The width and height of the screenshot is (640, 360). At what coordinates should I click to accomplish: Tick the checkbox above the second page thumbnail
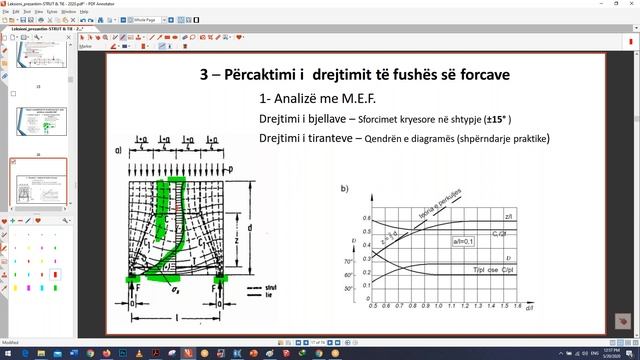click(x=13, y=93)
